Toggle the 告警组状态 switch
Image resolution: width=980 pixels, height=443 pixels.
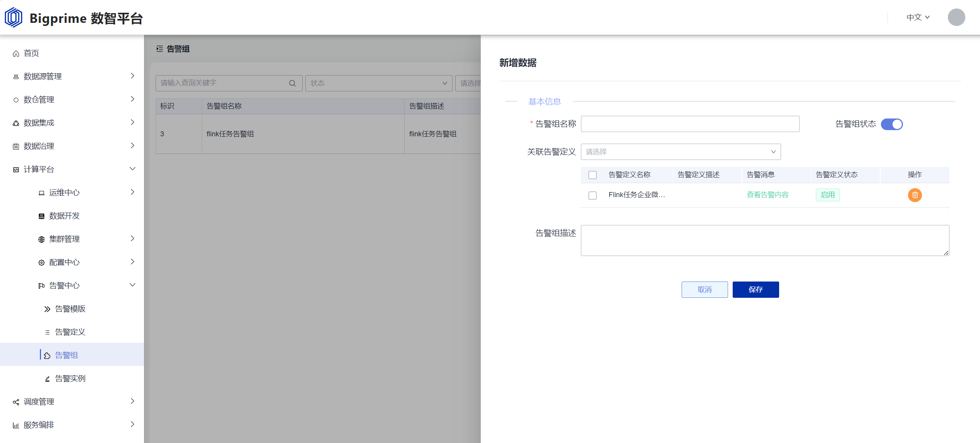pos(892,124)
